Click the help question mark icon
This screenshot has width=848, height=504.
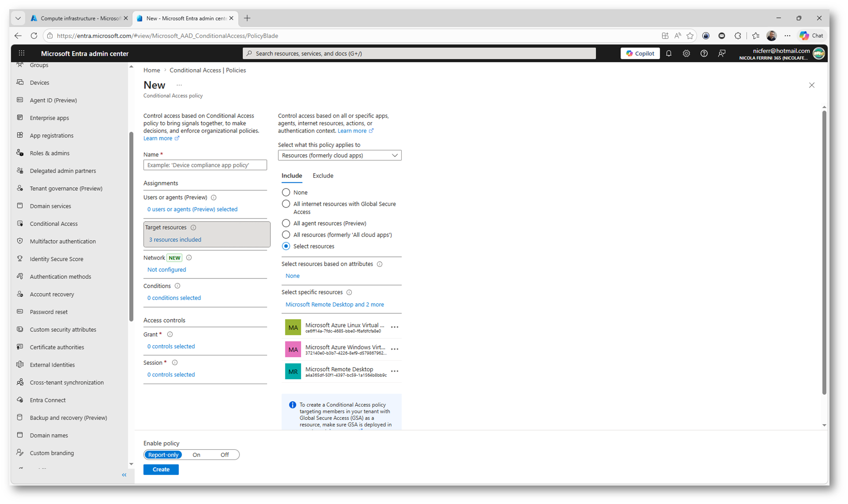click(x=704, y=53)
